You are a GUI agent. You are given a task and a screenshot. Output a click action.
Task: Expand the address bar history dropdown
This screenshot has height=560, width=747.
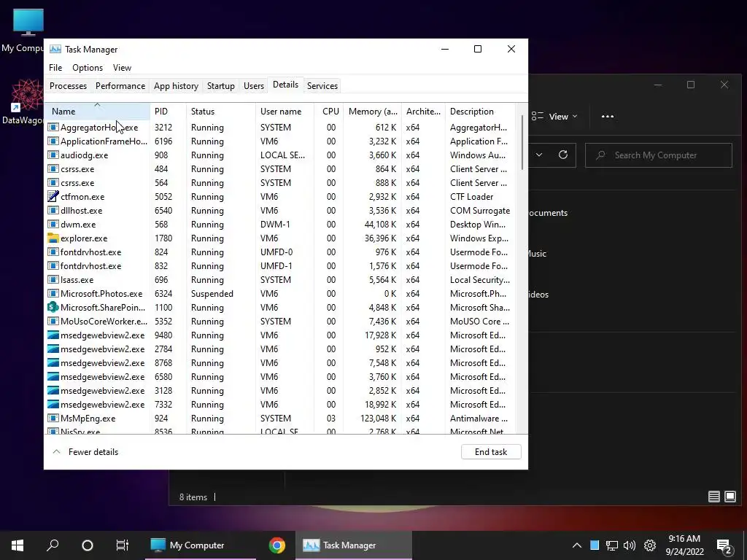coord(539,155)
